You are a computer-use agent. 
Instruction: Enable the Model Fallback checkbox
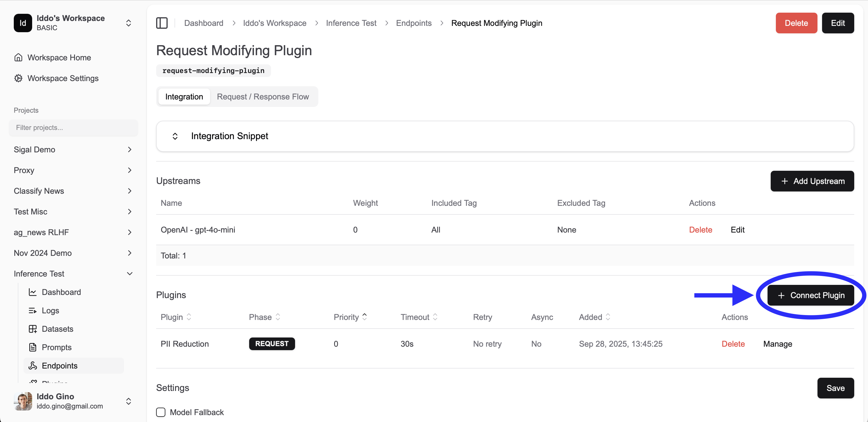161,412
